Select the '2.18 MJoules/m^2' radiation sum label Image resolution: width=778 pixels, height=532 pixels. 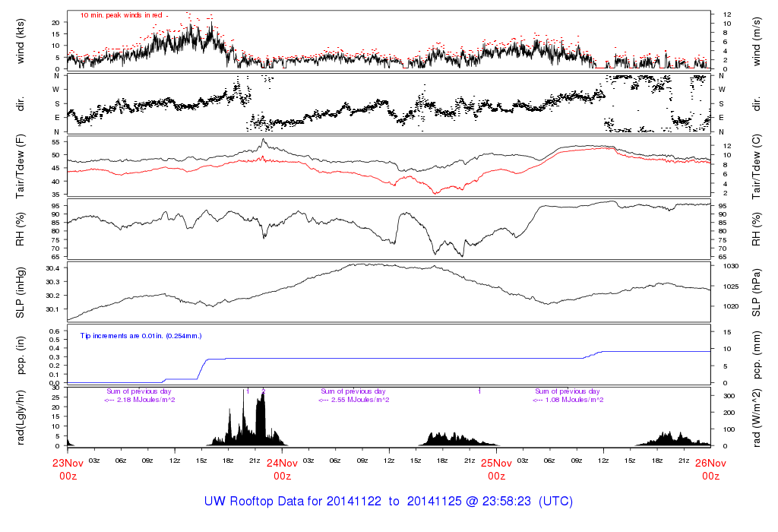point(146,400)
